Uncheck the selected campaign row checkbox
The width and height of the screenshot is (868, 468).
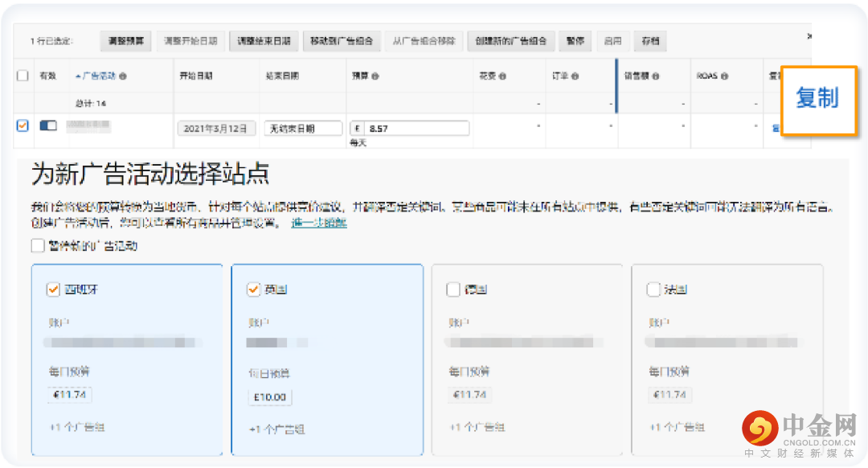coord(23,125)
